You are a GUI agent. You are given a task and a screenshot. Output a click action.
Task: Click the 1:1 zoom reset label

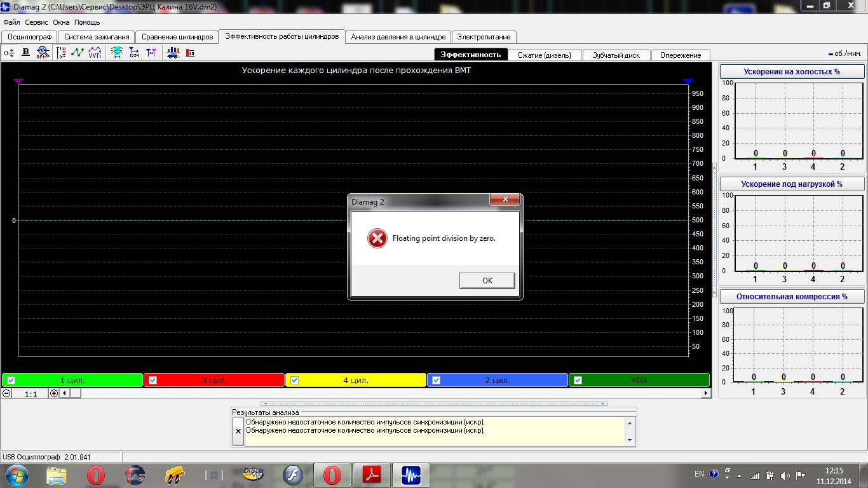[31, 394]
